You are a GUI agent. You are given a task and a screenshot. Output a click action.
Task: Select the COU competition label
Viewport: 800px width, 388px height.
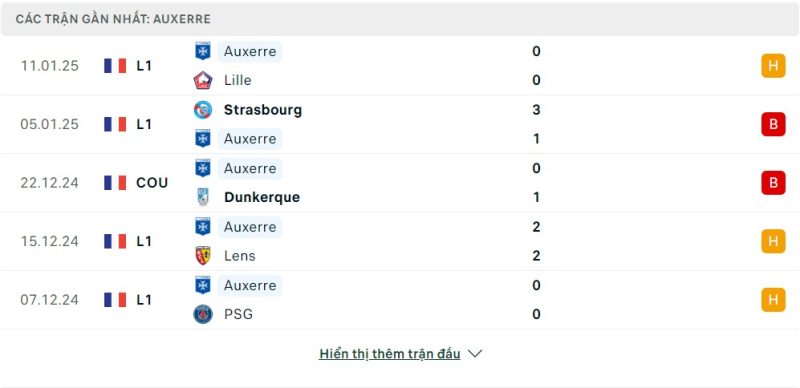point(152,183)
